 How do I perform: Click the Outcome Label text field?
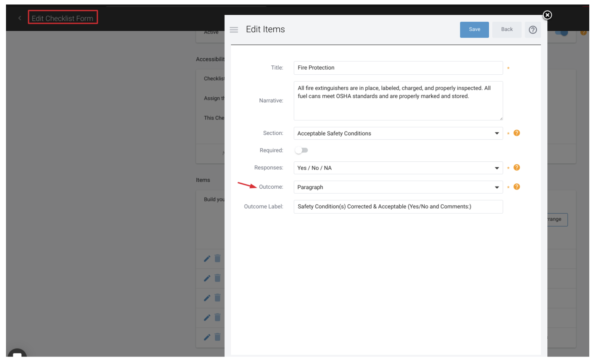pos(398,207)
